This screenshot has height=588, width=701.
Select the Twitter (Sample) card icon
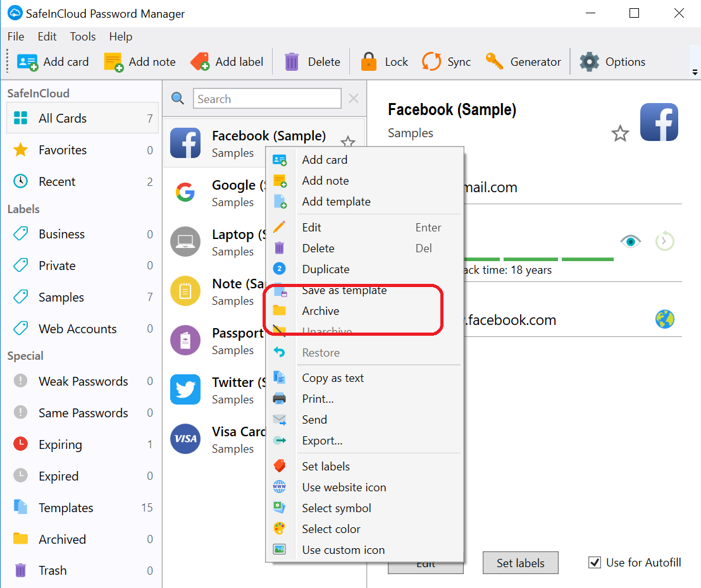pos(185,389)
